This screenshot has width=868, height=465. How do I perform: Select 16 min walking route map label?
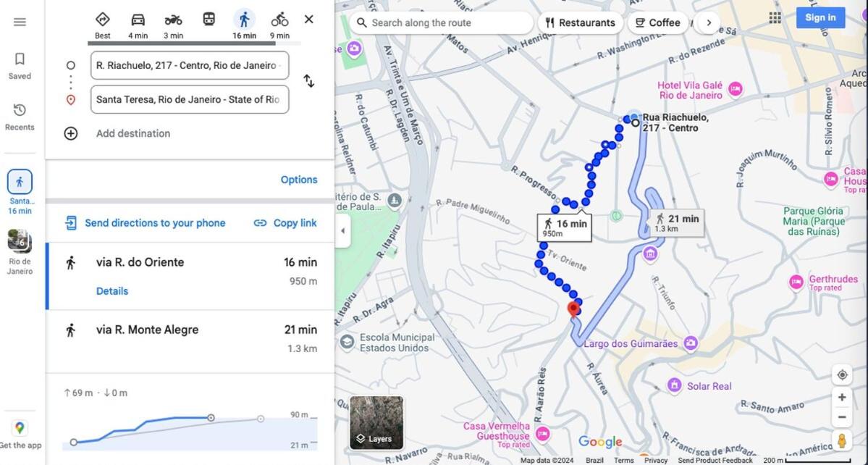point(564,227)
